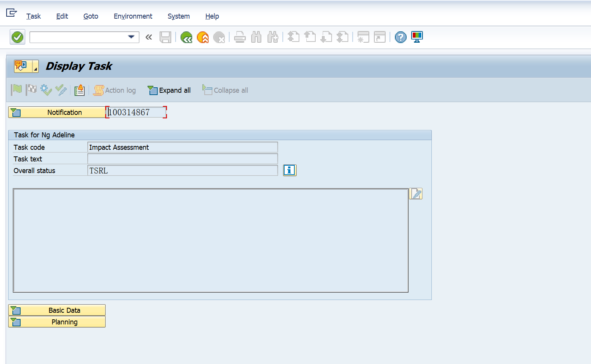Open the Customize Local Layout monitor icon
591x364 pixels.
pos(417,37)
